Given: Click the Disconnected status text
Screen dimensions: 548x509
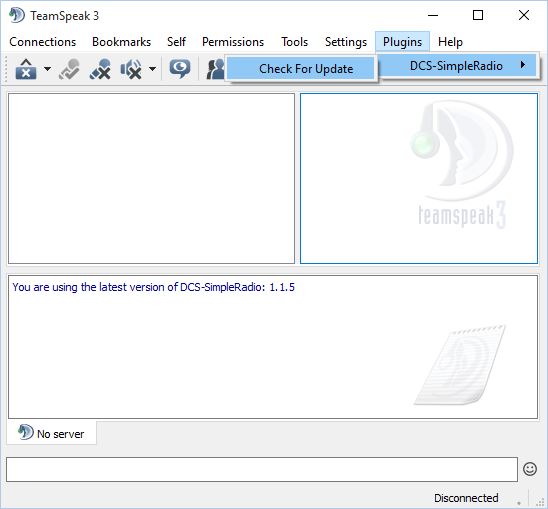Looking at the screenshot, I should pos(466,498).
